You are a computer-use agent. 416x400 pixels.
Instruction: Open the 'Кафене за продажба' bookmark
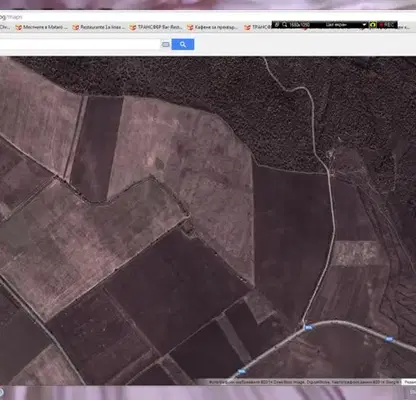pyautogui.click(x=213, y=27)
